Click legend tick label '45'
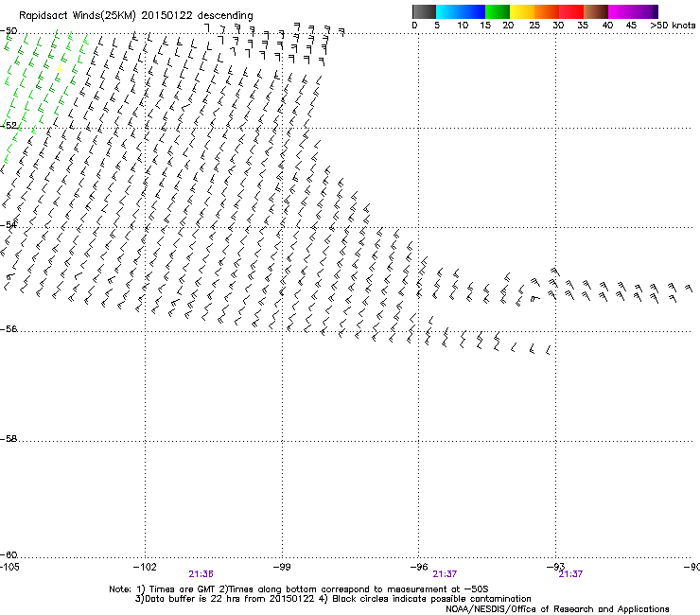This screenshot has height=615, width=700. point(631,26)
